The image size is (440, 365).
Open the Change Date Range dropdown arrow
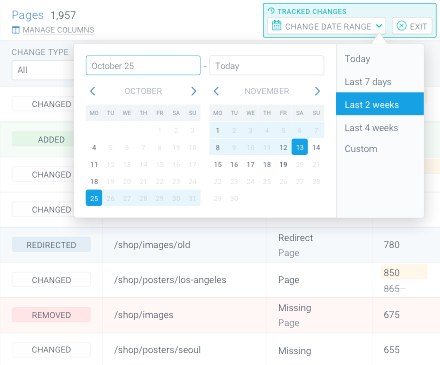pos(379,26)
